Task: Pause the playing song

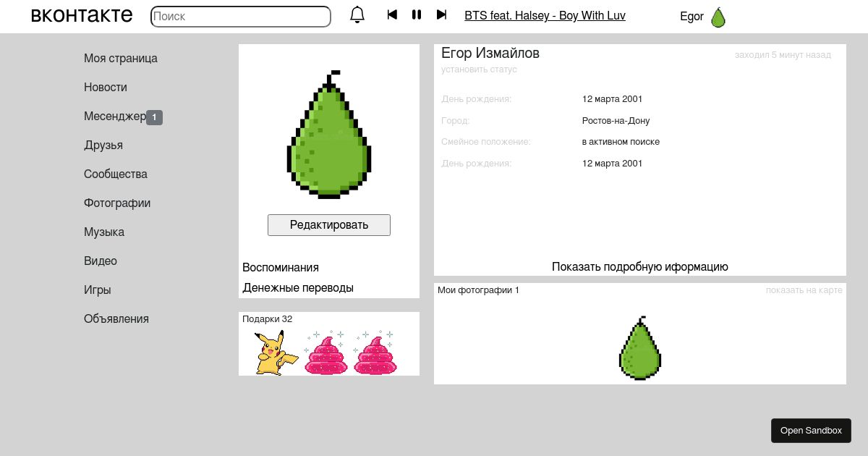Action: 417,15
